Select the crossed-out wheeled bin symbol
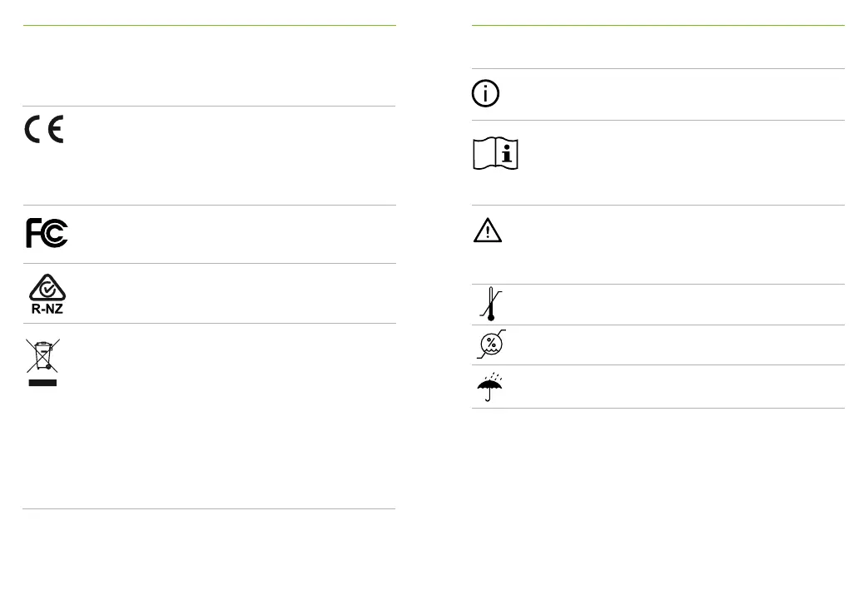 tap(43, 356)
